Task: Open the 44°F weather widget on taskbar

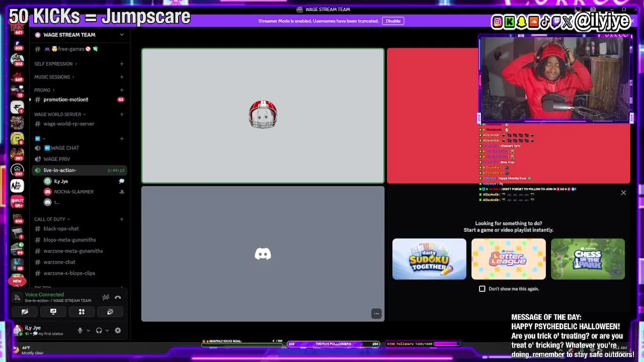Action: point(28,350)
